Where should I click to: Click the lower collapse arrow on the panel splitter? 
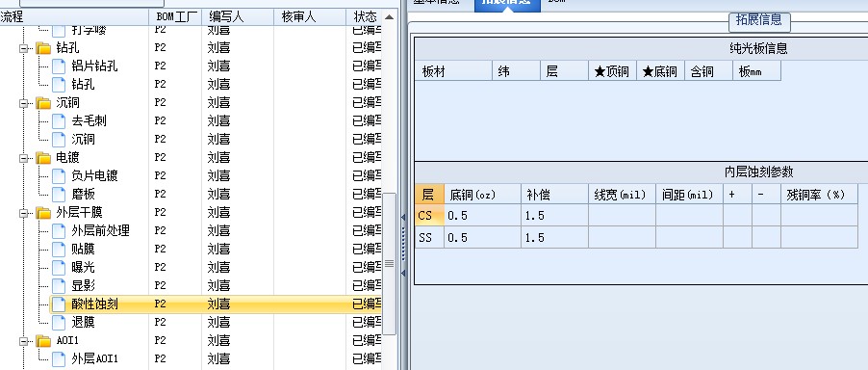(403, 273)
